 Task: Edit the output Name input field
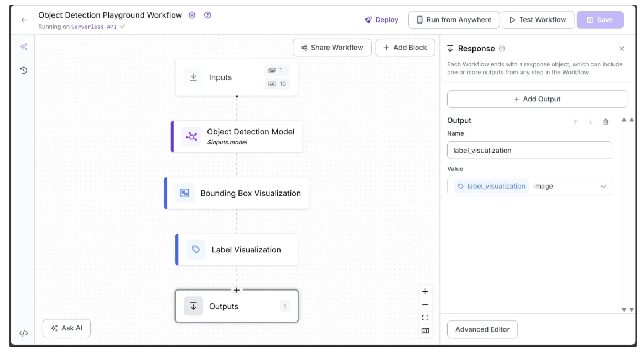click(529, 151)
